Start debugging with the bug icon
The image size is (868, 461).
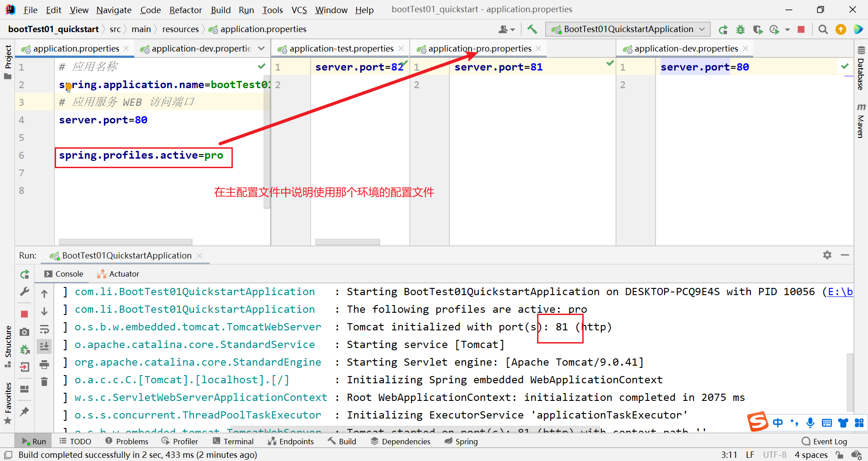point(741,29)
